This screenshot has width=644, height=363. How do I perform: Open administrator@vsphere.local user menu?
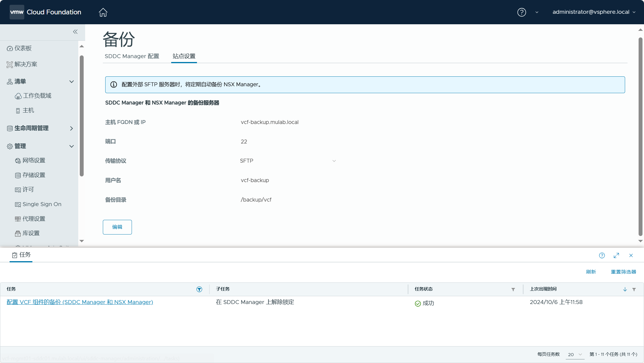point(594,12)
